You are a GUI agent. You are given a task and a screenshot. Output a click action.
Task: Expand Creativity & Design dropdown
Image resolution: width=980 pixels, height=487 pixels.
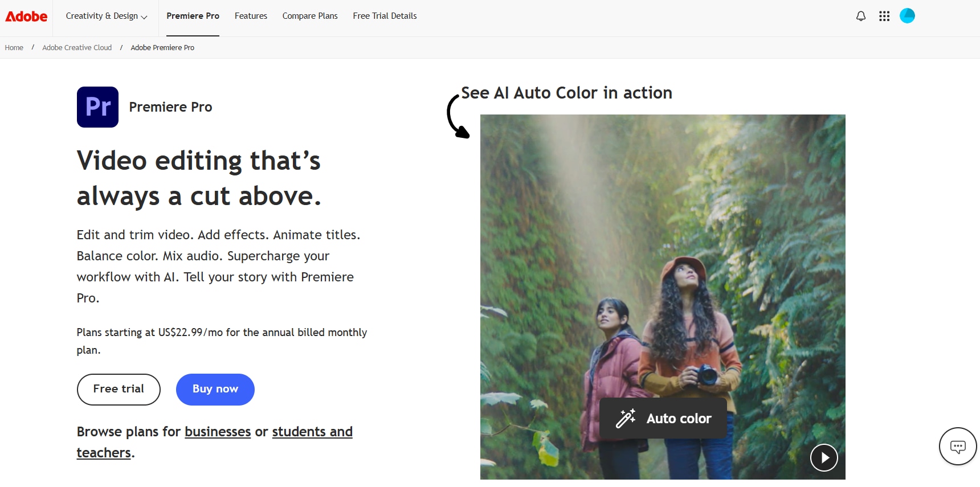pyautogui.click(x=107, y=16)
